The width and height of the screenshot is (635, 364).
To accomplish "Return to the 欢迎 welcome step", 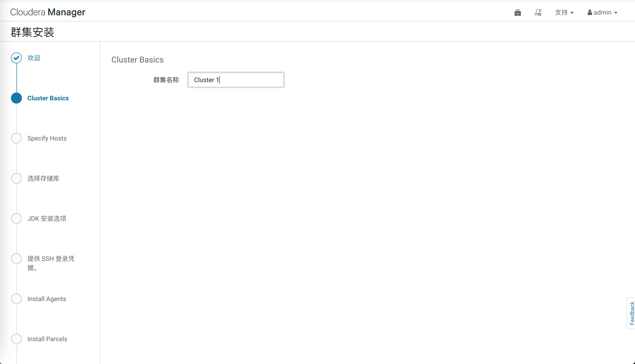I will click(x=34, y=58).
